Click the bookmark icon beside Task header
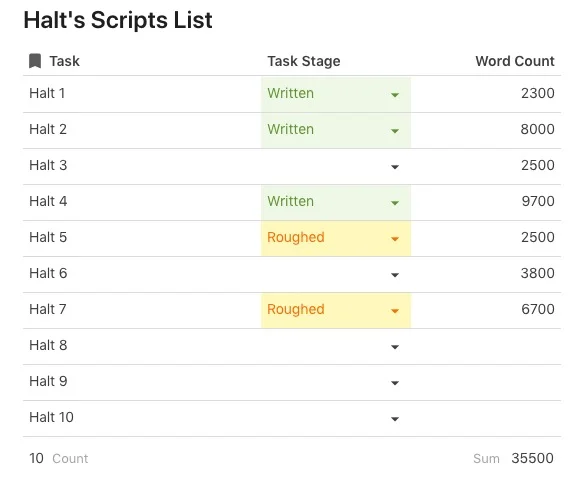586x478 pixels. [35, 61]
